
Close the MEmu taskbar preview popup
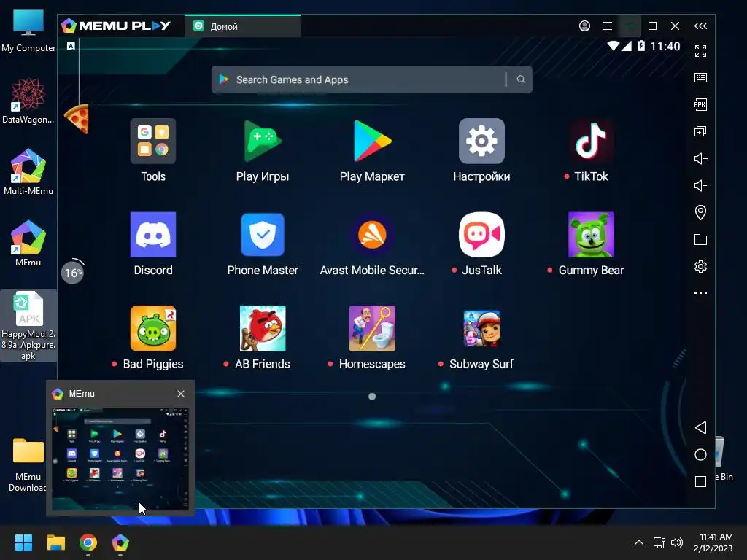[x=181, y=394]
